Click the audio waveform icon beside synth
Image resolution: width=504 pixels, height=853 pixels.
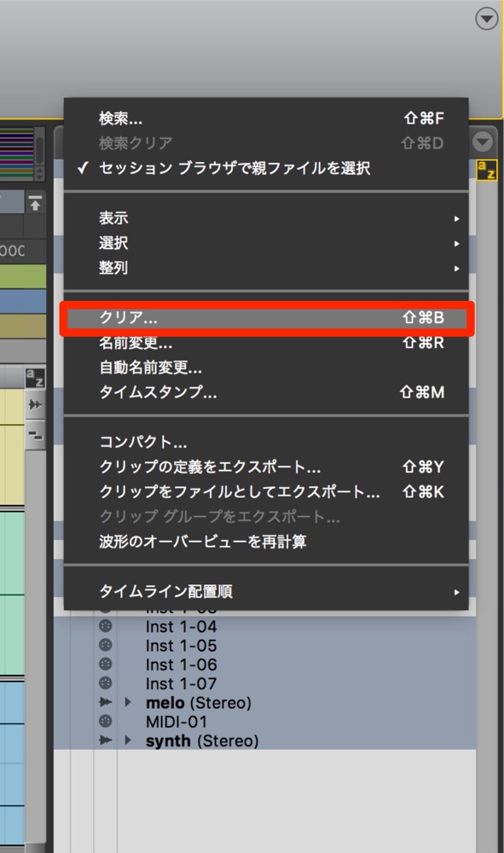[106, 740]
